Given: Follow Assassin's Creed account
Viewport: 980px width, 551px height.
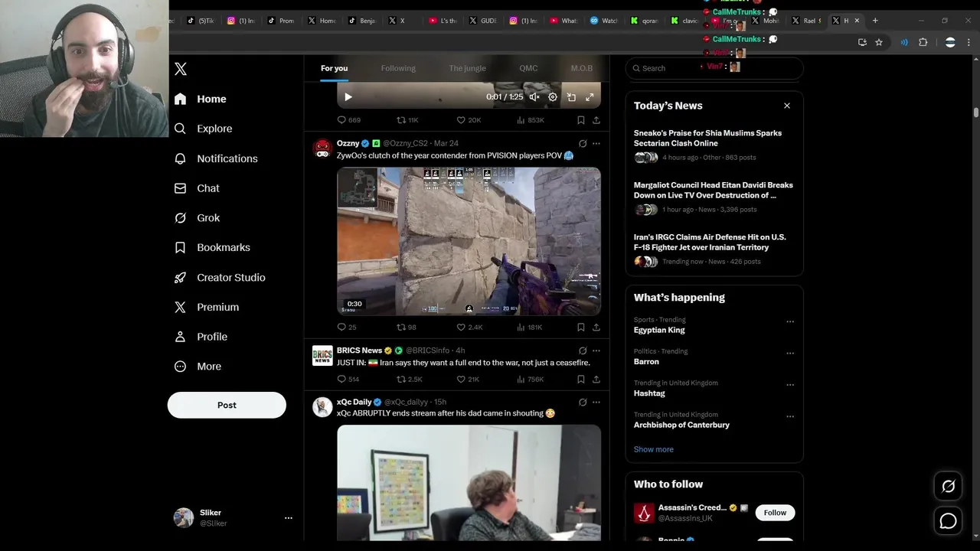Looking at the screenshot, I should (x=775, y=513).
